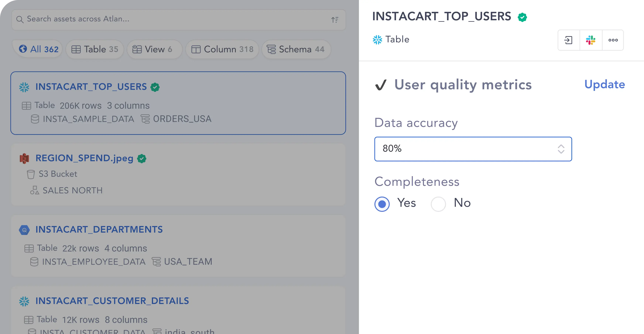Click the Slack integration icon in header
Screen dimensions: 644x334
(x=591, y=40)
